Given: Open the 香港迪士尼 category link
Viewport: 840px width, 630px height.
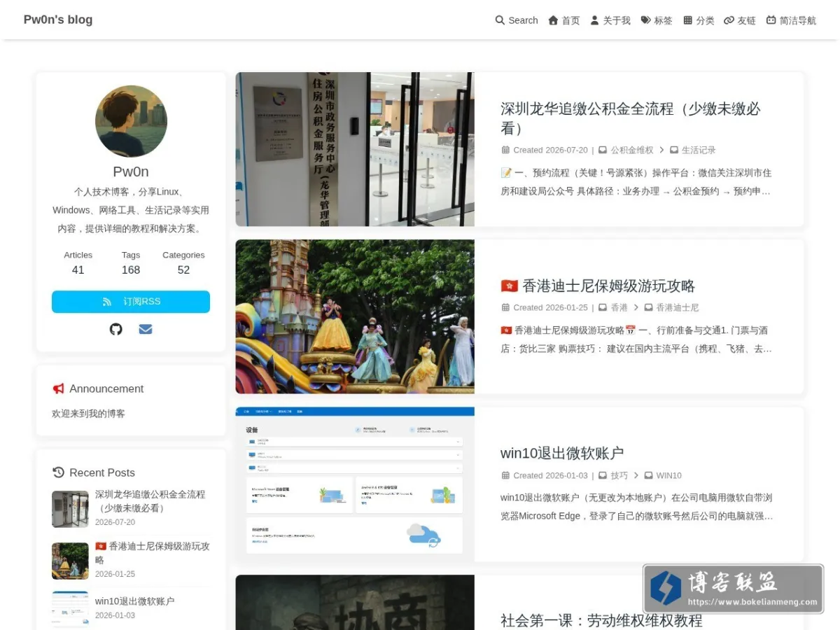Looking at the screenshot, I should [x=678, y=307].
